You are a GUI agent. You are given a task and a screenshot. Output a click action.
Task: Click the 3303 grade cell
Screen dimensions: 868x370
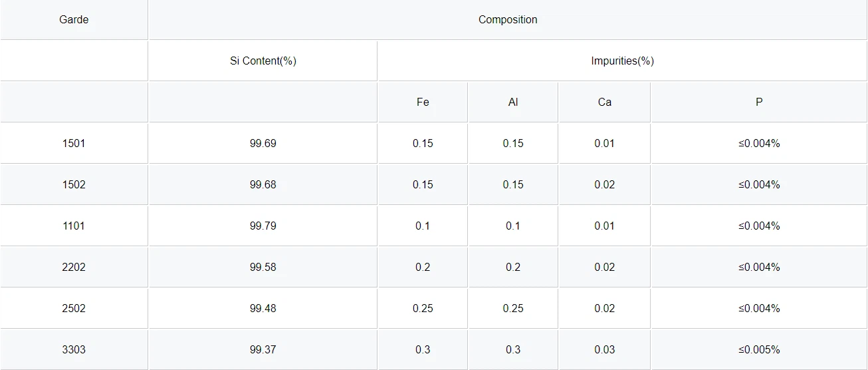[x=74, y=350]
